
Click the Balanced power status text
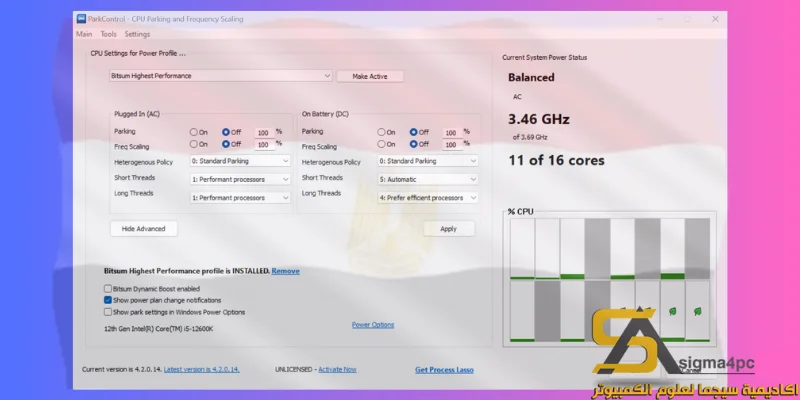(531, 78)
